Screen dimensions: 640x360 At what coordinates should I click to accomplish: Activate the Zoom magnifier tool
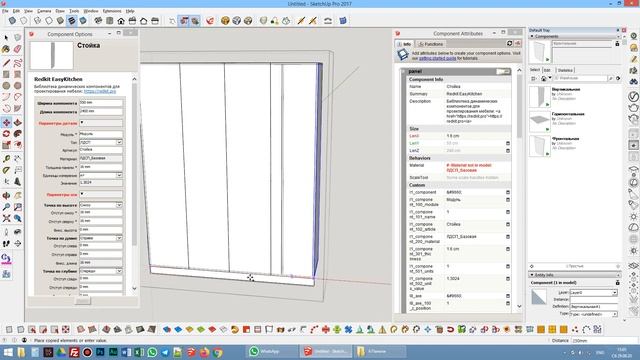(x=6, y=207)
